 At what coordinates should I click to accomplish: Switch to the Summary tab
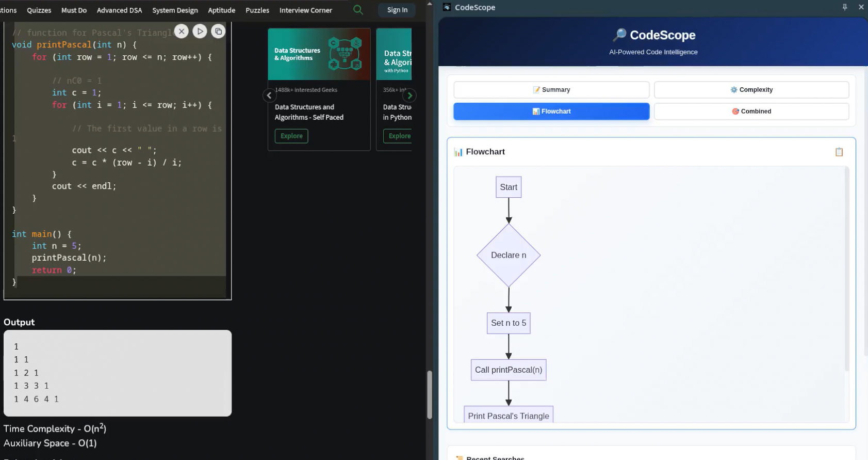551,90
